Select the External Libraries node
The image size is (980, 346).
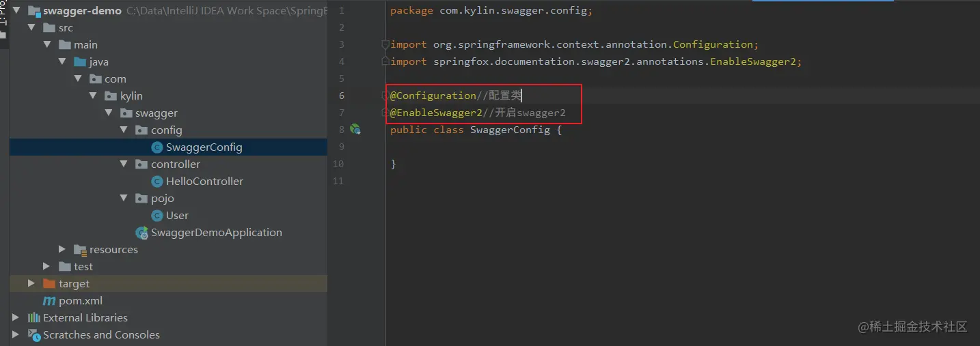(x=85, y=318)
